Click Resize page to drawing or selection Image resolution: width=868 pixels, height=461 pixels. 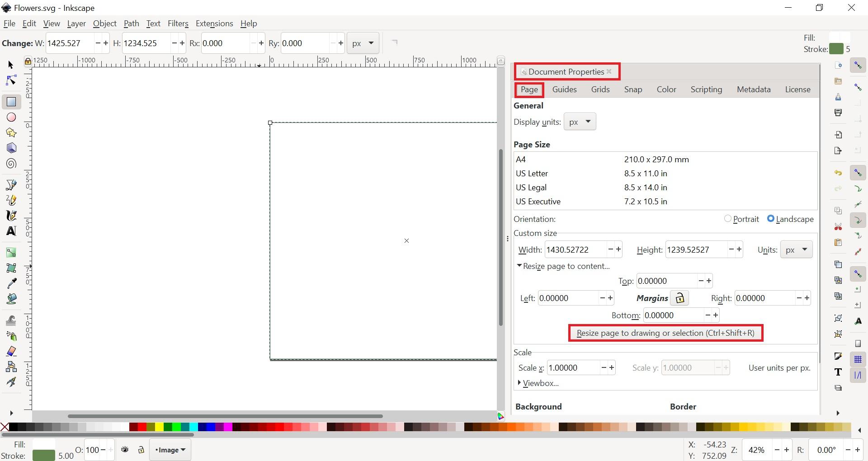click(665, 333)
